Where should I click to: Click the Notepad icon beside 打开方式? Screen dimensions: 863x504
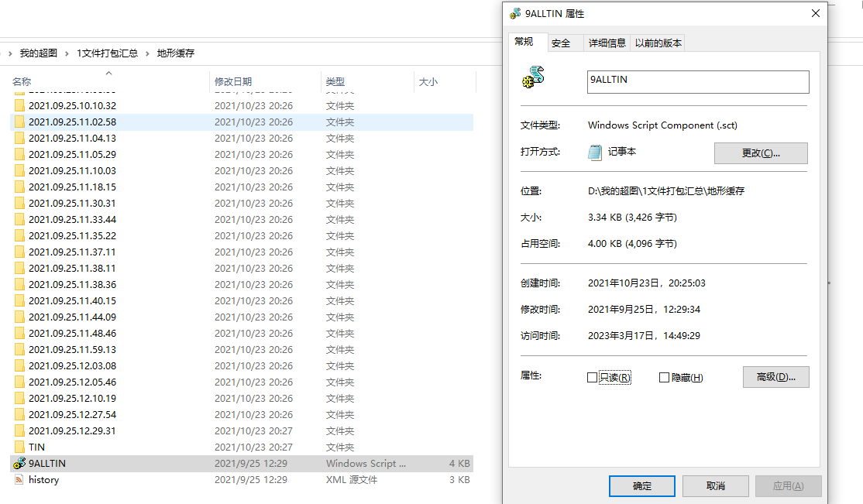595,152
